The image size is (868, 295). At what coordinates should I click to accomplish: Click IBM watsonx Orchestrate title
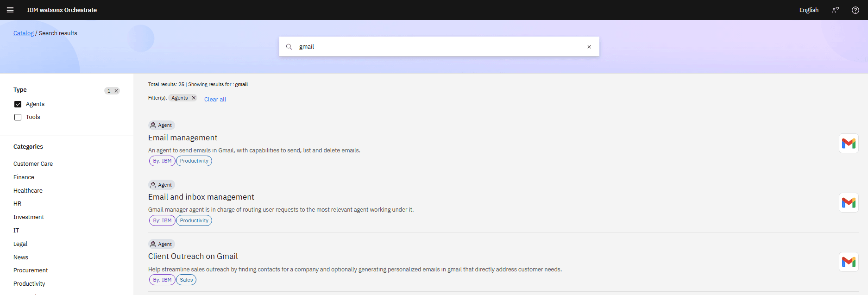pos(62,10)
